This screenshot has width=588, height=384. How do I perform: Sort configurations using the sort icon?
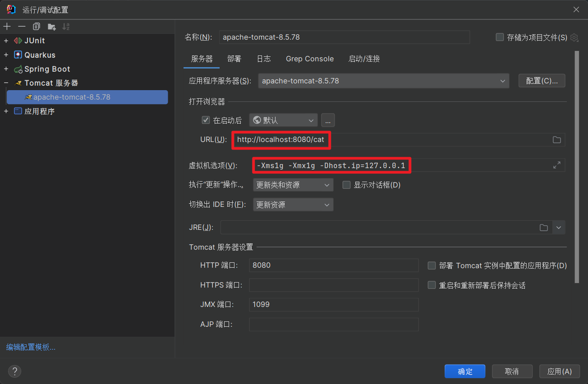click(x=65, y=26)
